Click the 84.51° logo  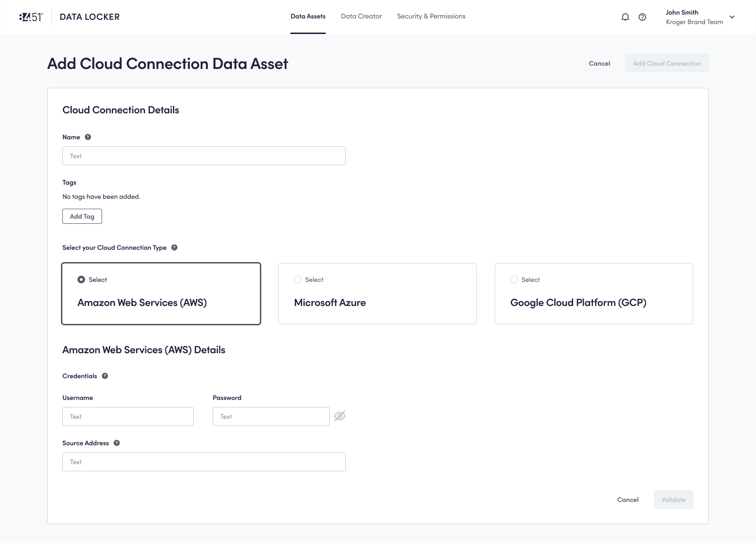point(31,17)
